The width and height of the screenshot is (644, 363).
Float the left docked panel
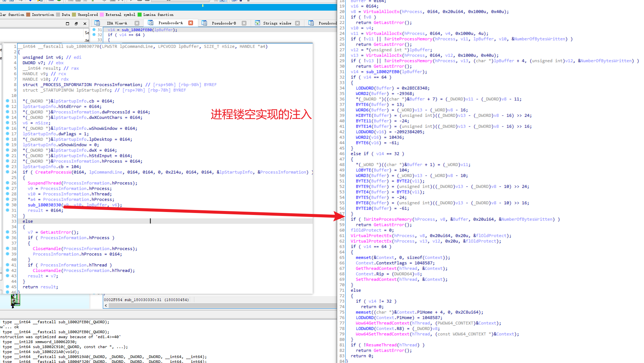coord(76,24)
